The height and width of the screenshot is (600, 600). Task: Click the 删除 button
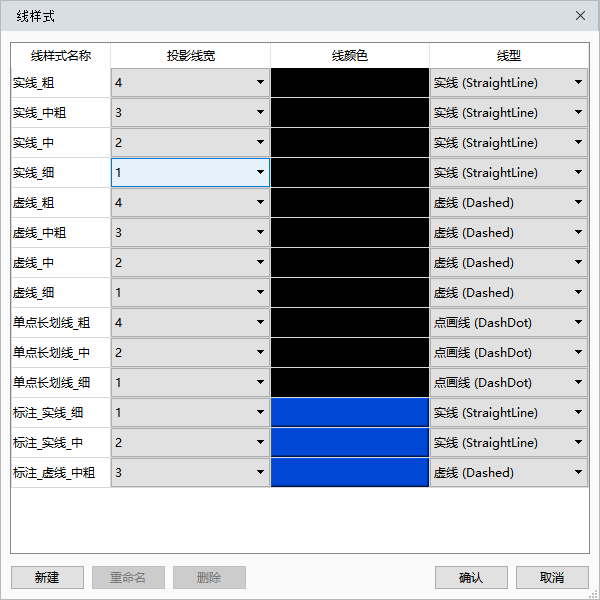[209, 577]
